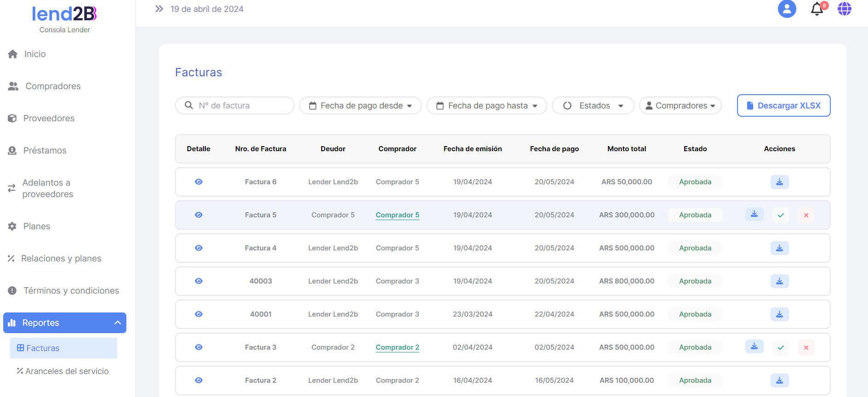Screen dimensions: 868x397
Task: Open Aranceles del servicio report
Action: [67, 371]
